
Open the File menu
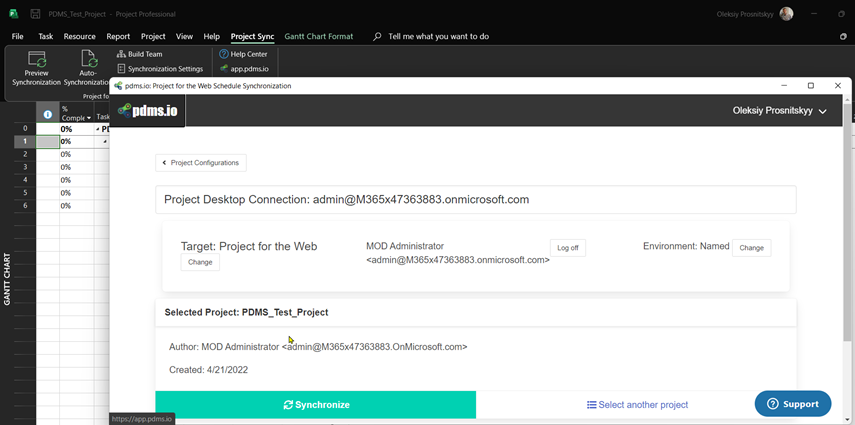(17, 37)
